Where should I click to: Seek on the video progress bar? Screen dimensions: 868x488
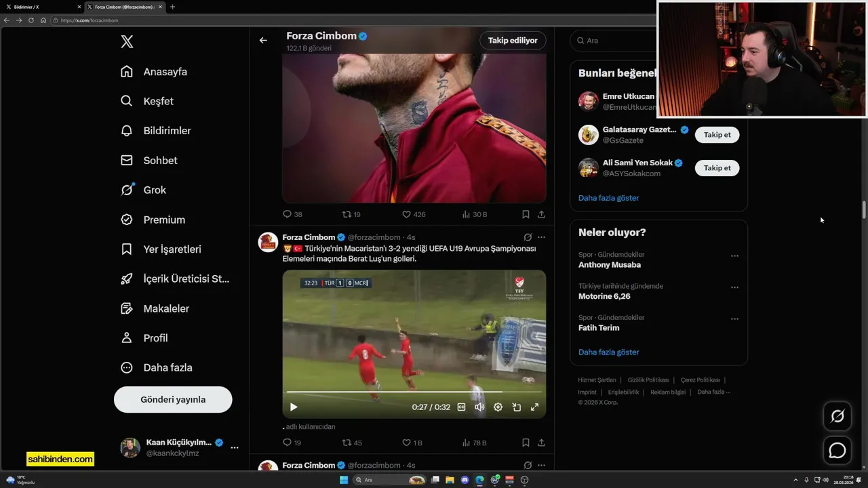[414, 392]
